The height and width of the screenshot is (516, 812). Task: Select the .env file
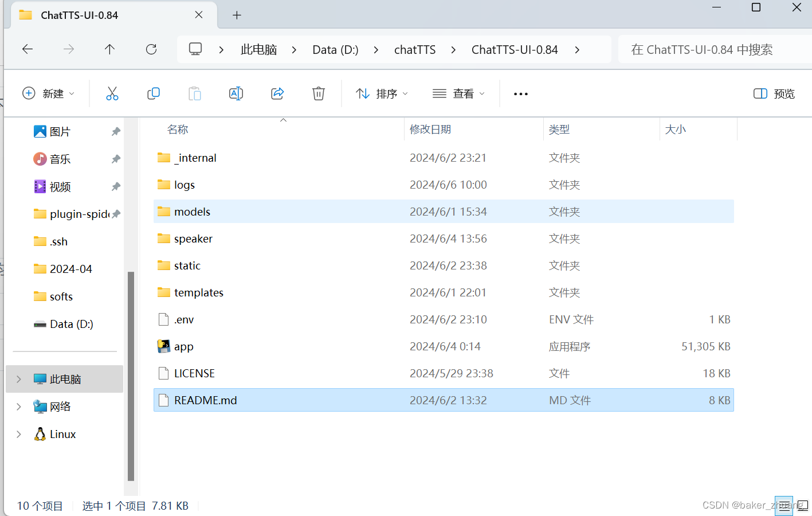444,319
